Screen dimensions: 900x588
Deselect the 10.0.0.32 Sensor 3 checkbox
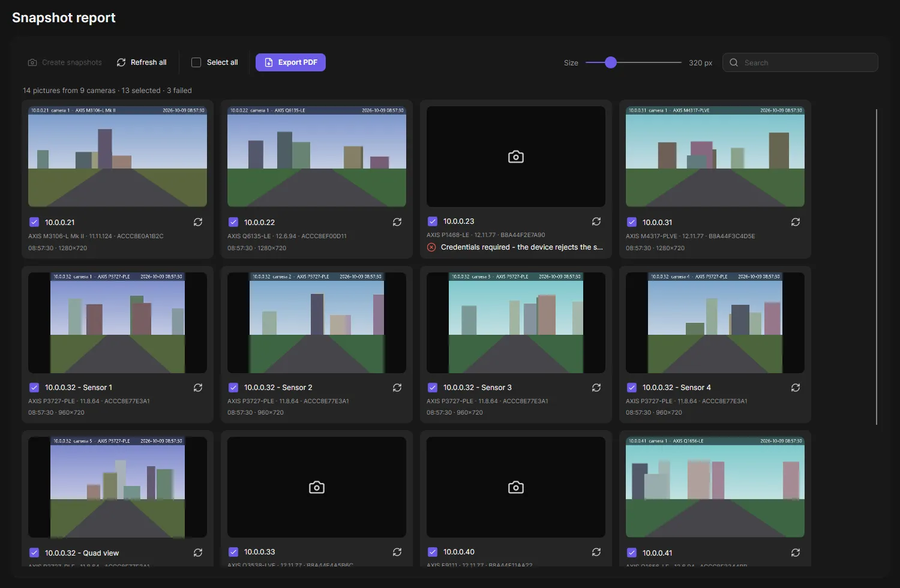(x=433, y=388)
